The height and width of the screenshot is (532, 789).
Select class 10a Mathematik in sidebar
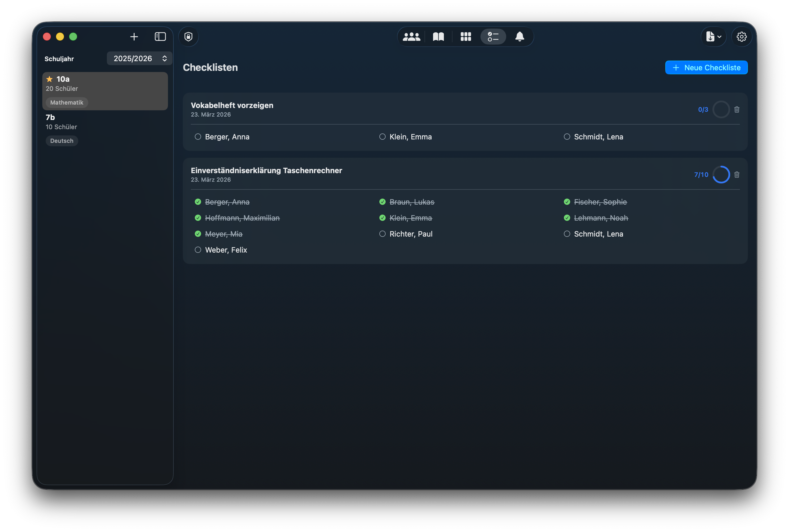pyautogui.click(x=105, y=91)
